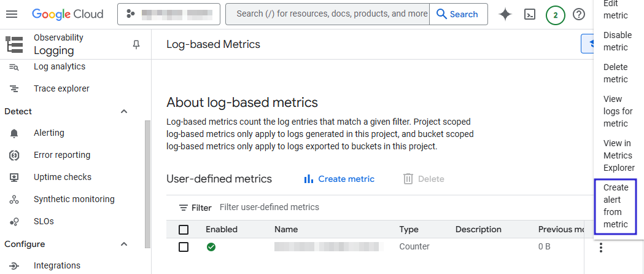Click the Description column header
644x274 pixels.
point(478,230)
